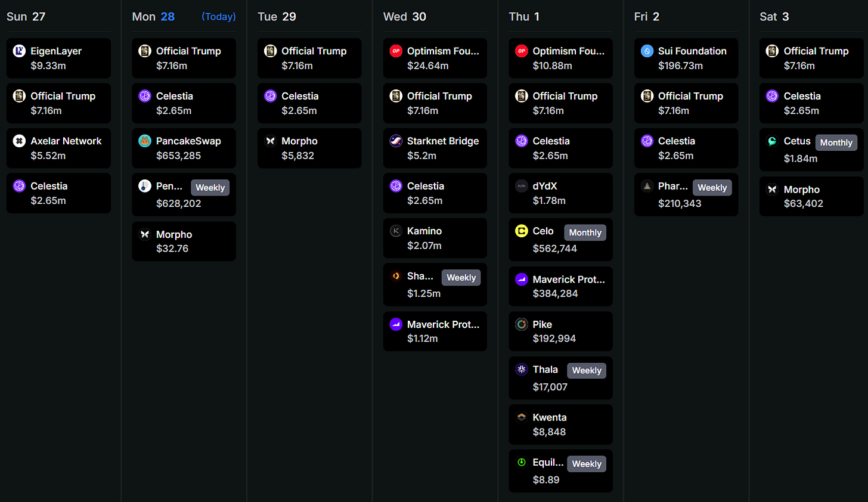
Task: Select the Sun 27 day header
Action: coord(26,17)
